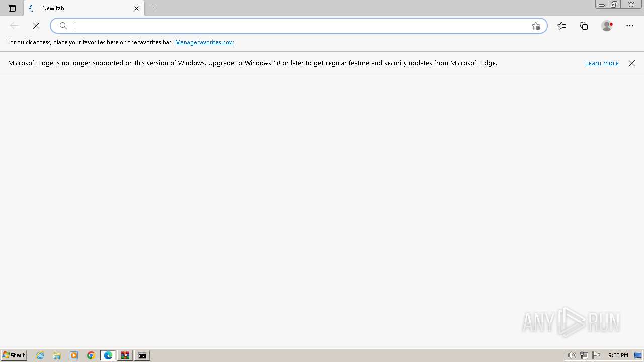This screenshot has width=644, height=362.
Task: Dismiss the unsupported Windows notification bar
Action: 632,63
